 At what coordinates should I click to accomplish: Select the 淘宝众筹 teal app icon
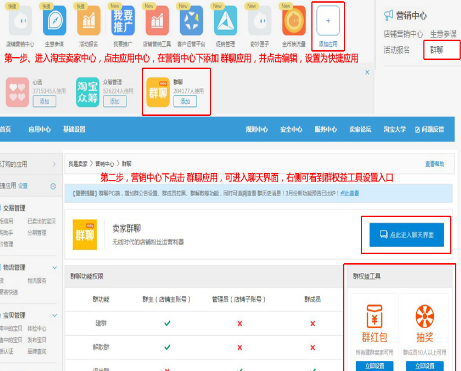pyautogui.click(x=87, y=92)
